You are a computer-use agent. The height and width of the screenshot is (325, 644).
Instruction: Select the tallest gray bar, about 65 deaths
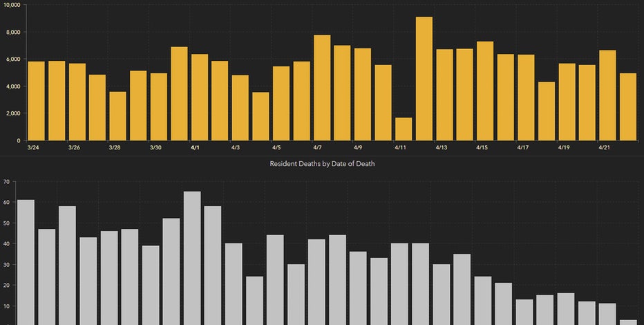tap(192, 258)
